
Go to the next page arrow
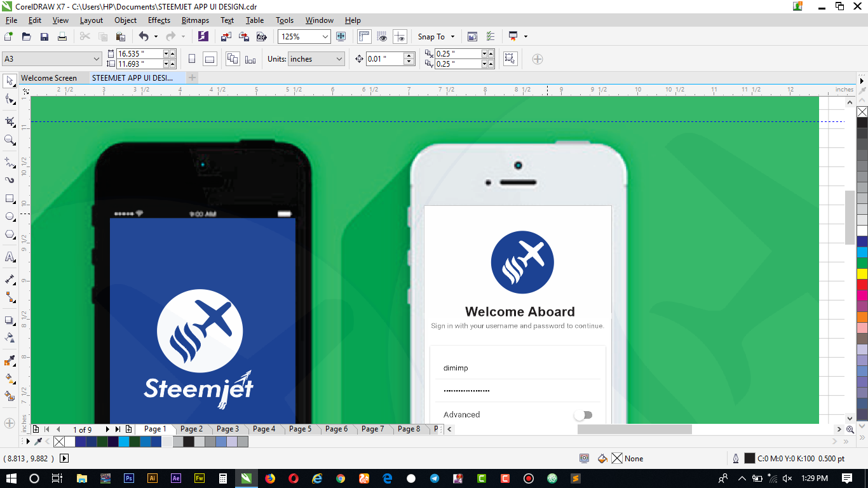[x=107, y=430]
